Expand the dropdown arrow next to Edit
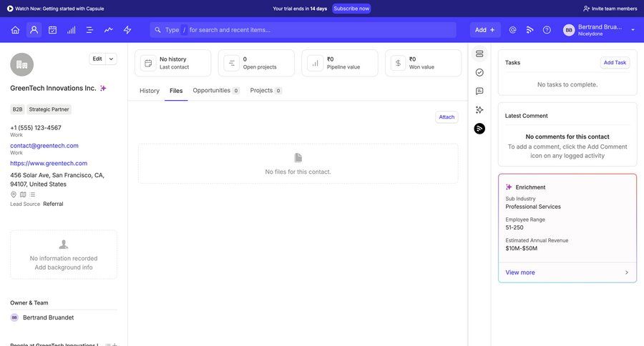The height and width of the screenshot is (346, 644). (x=111, y=59)
